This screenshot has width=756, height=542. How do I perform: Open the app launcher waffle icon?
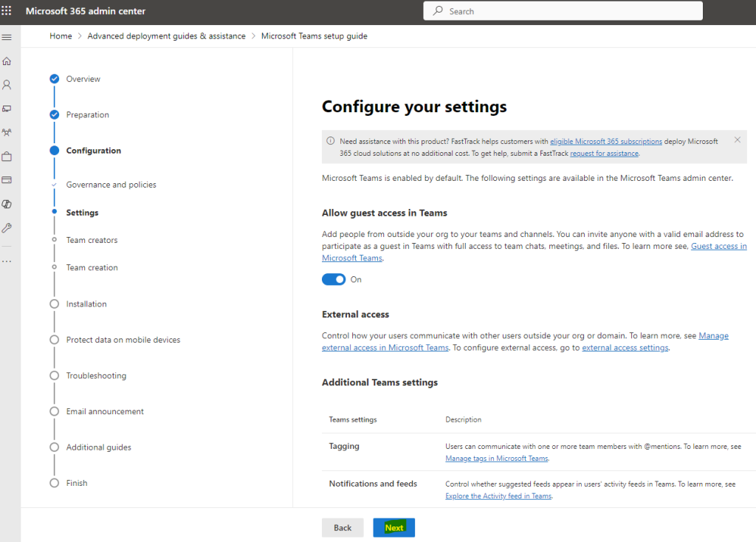tap(6, 10)
